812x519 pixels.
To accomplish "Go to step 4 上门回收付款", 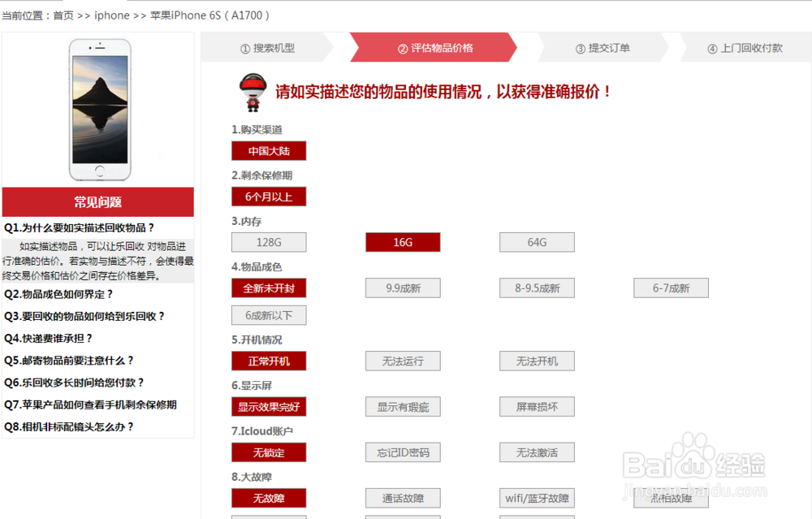I will (x=745, y=48).
